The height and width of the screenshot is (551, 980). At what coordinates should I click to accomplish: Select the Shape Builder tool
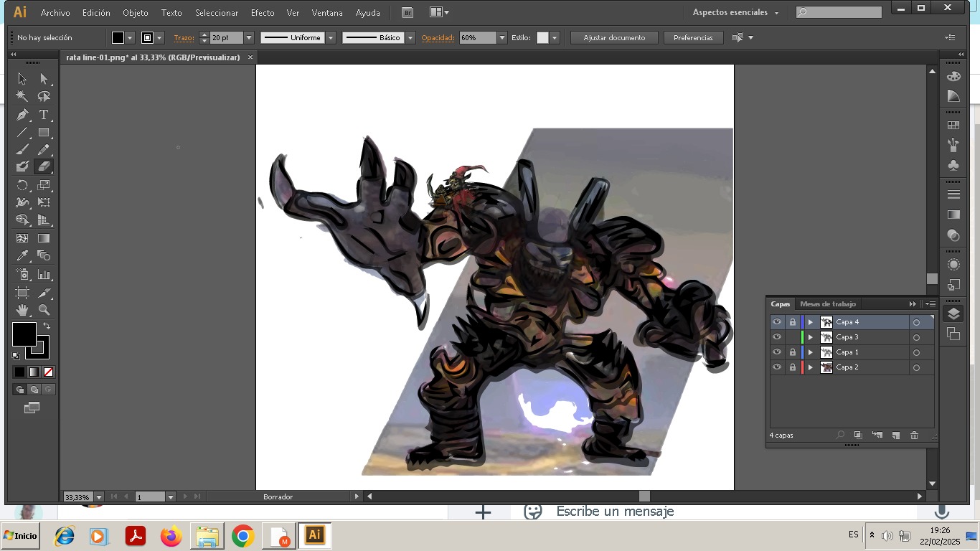(22, 220)
